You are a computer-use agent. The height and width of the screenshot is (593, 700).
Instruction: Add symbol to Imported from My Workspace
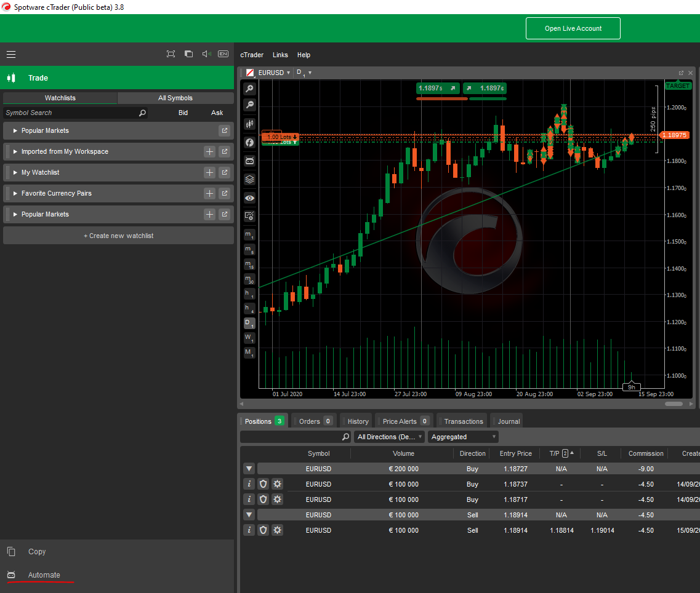click(x=209, y=152)
